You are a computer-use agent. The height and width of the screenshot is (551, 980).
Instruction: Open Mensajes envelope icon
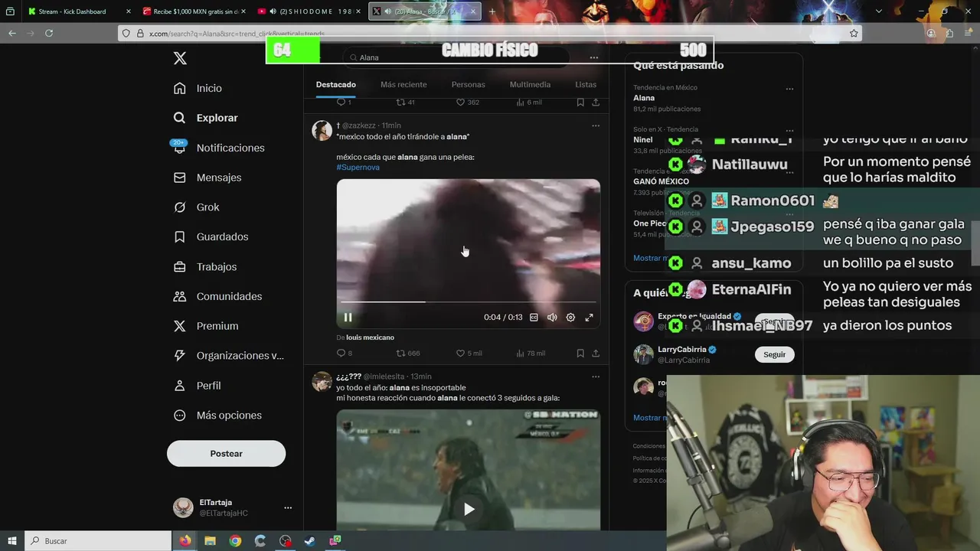point(180,178)
